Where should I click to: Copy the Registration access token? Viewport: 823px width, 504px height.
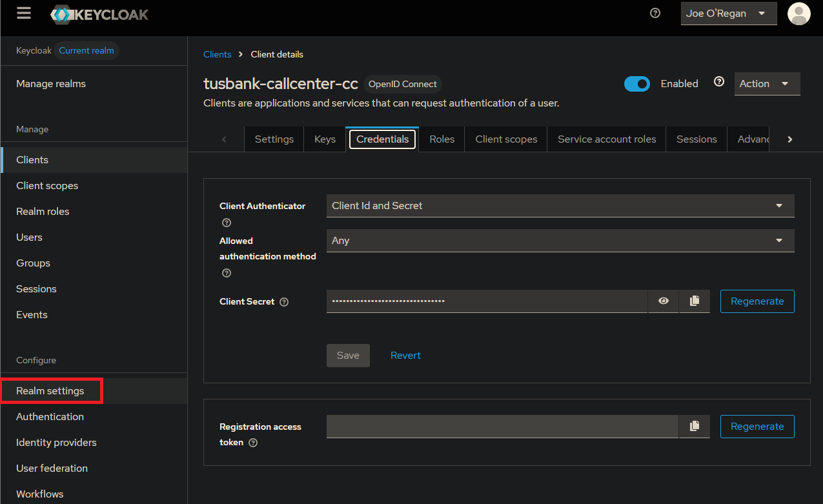(x=695, y=427)
